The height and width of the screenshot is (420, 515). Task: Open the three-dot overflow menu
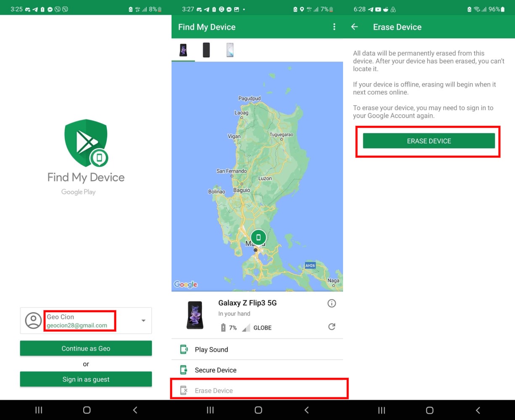coord(334,27)
